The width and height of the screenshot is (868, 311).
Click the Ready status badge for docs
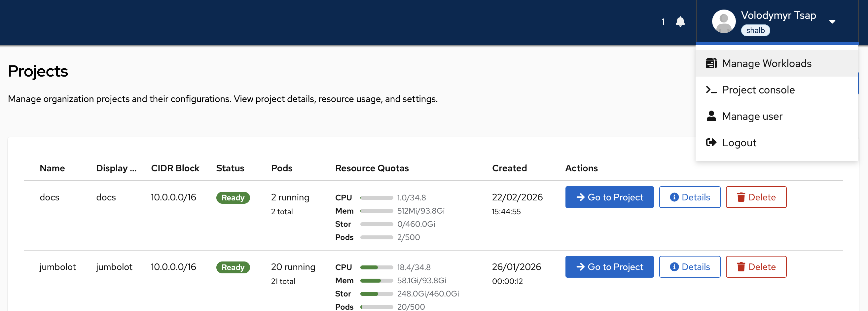233,198
